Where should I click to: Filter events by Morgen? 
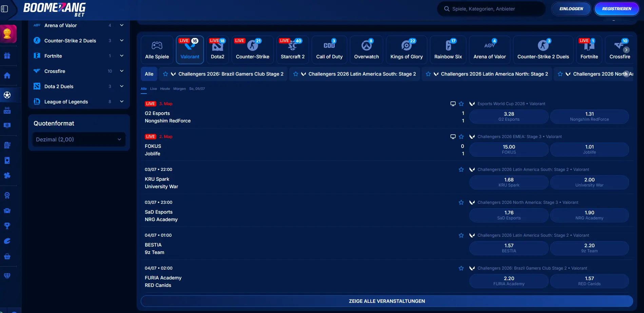[179, 89]
